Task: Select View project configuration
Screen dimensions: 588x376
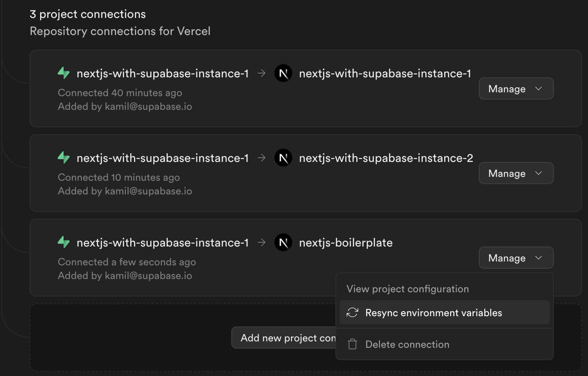Action: (x=408, y=289)
